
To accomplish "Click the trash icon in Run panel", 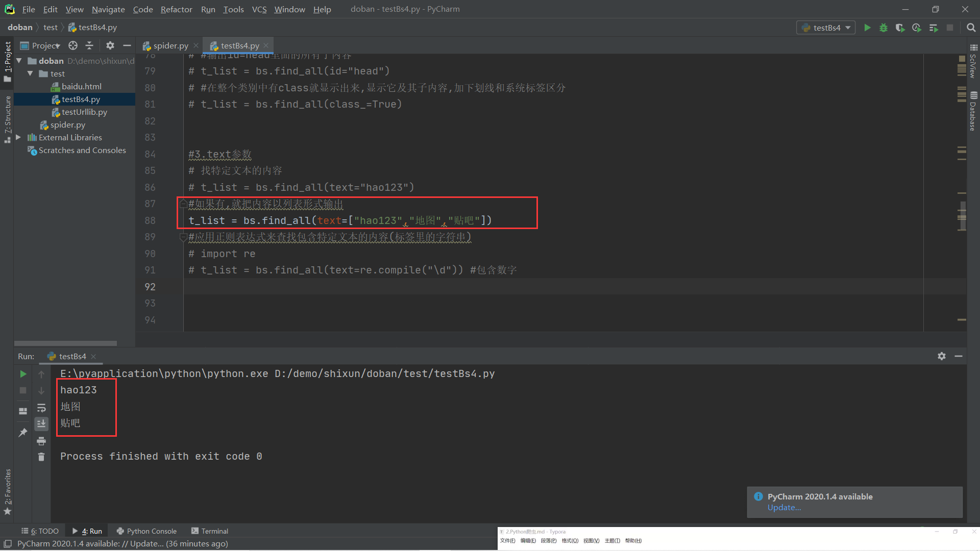I will [41, 457].
